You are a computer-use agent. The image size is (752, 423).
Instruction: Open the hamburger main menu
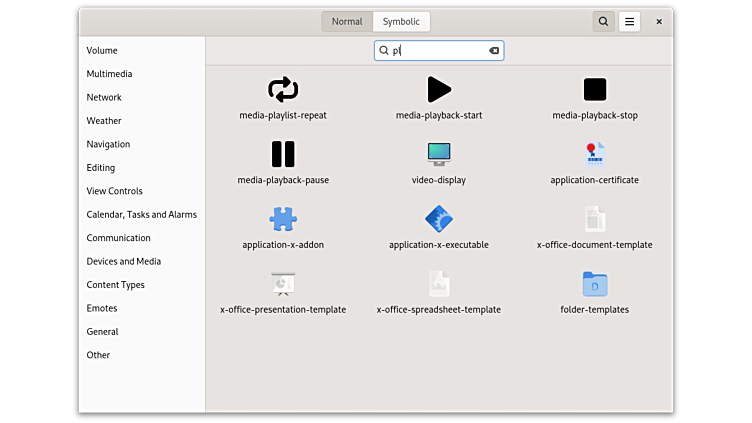629,21
